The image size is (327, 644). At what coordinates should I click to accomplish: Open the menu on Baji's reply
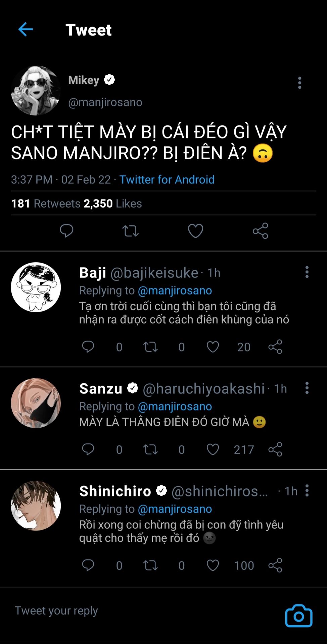pos(307,272)
